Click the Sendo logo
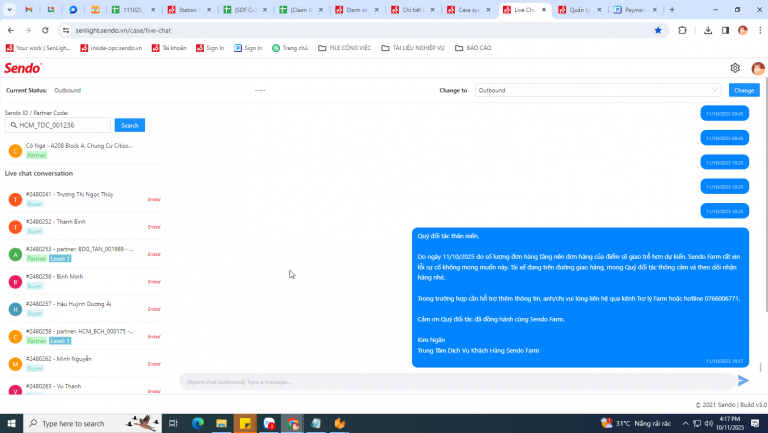Image resolution: width=768 pixels, height=433 pixels. 23,68
